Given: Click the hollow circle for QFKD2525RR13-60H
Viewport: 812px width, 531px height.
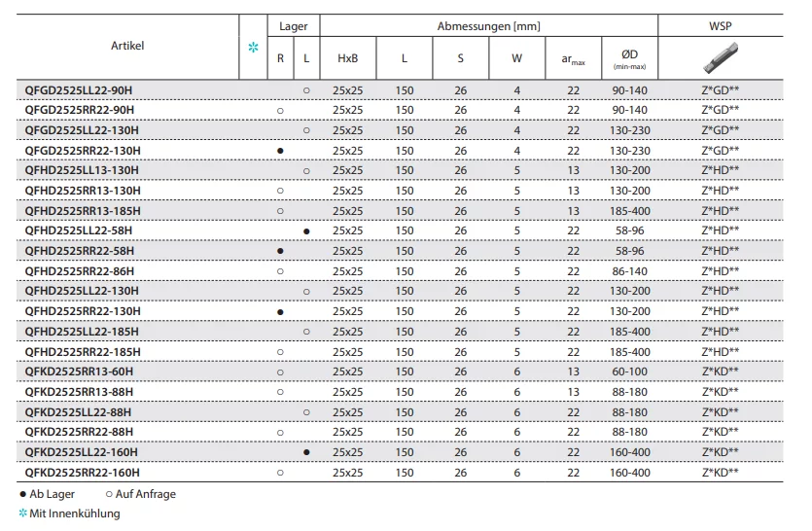Looking at the screenshot, I should 280,372.
